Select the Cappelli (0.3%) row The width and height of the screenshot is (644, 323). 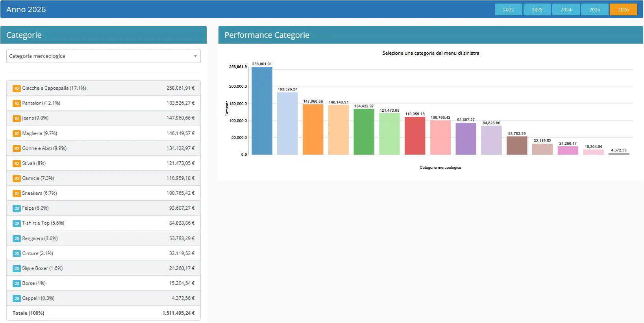pyautogui.click(x=104, y=298)
